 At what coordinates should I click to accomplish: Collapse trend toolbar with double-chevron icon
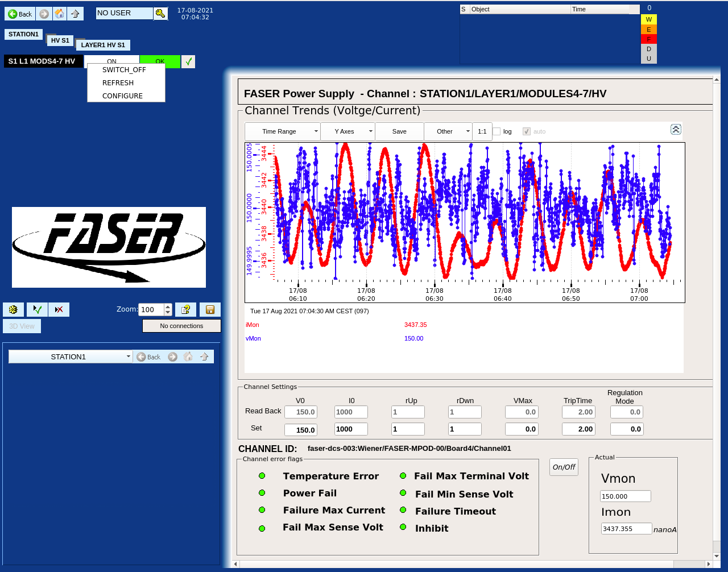coord(676,129)
